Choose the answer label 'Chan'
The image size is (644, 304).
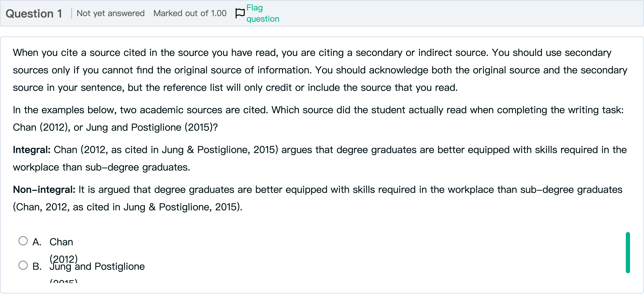tap(61, 242)
